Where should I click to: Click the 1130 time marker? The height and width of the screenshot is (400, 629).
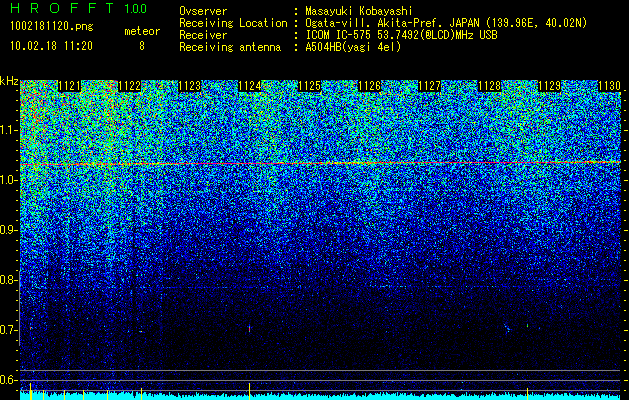point(610,86)
